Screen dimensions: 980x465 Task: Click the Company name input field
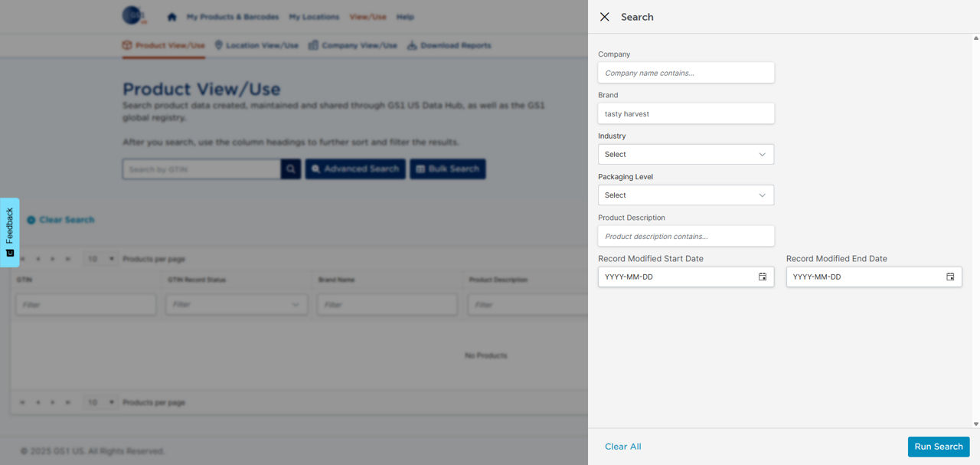(x=685, y=73)
